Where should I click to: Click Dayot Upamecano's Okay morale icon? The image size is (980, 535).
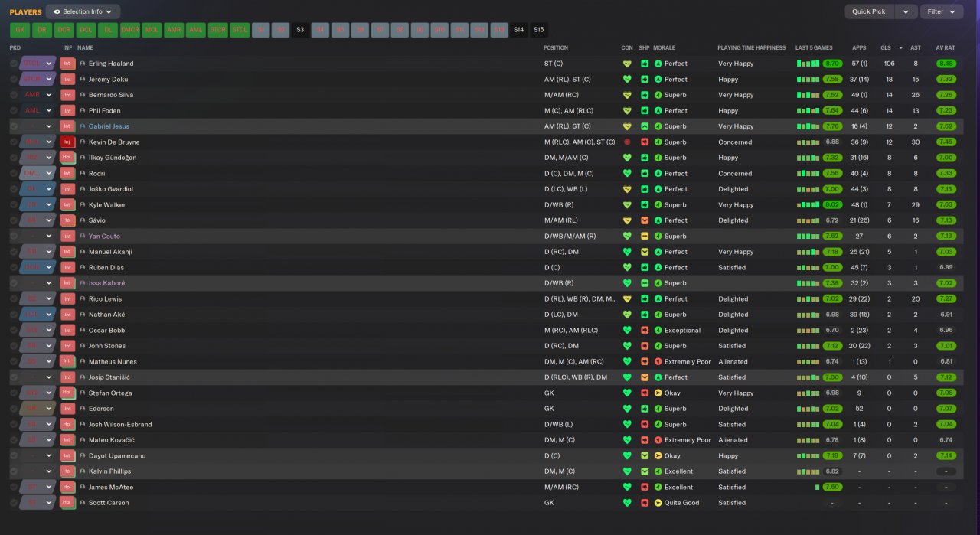pos(658,455)
